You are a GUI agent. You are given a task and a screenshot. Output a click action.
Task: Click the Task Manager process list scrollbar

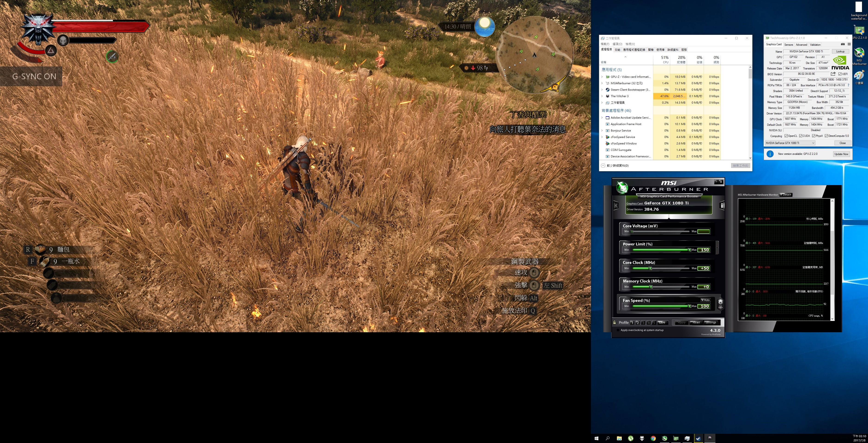(x=750, y=113)
